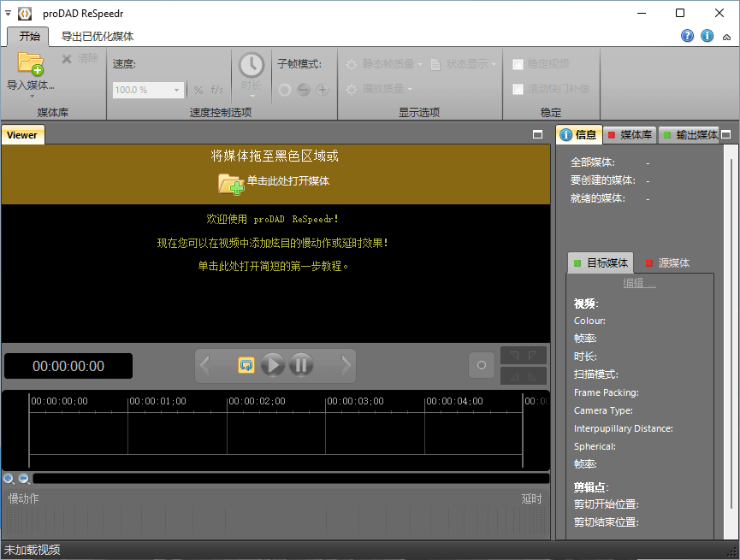Click timeline marker 00:00:04;00
The width and height of the screenshot is (740, 560).
pos(455,401)
